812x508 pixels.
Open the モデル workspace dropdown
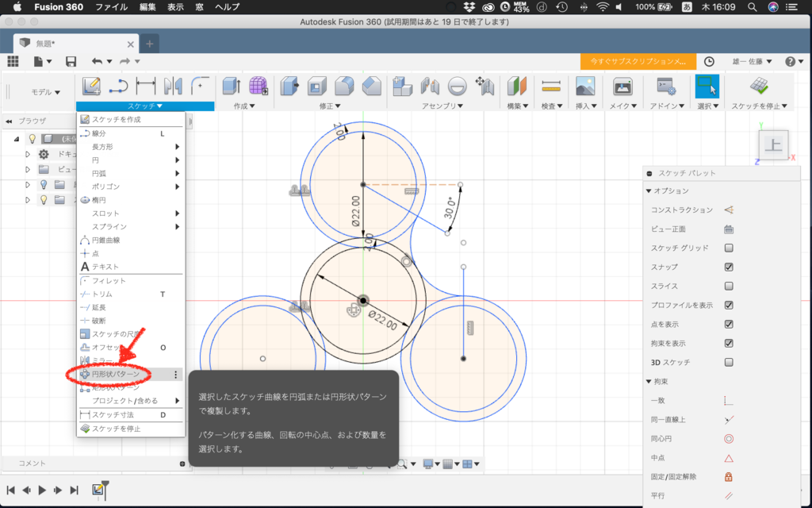(x=45, y=92)
